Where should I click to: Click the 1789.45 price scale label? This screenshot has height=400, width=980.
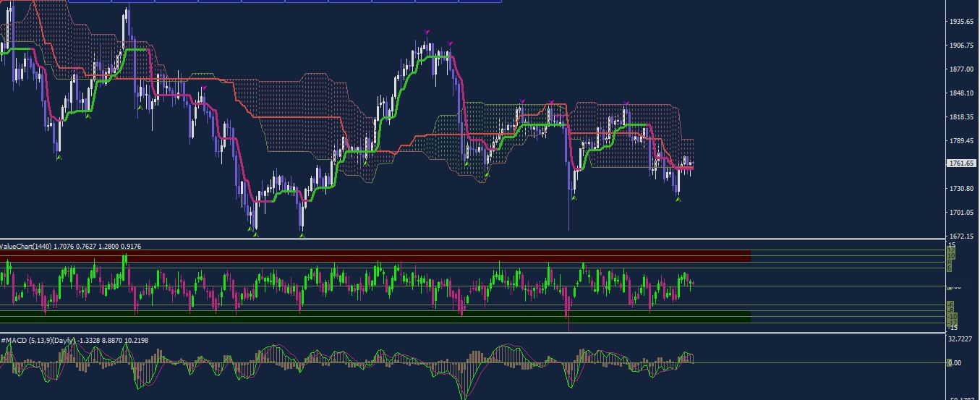point(961,141)
